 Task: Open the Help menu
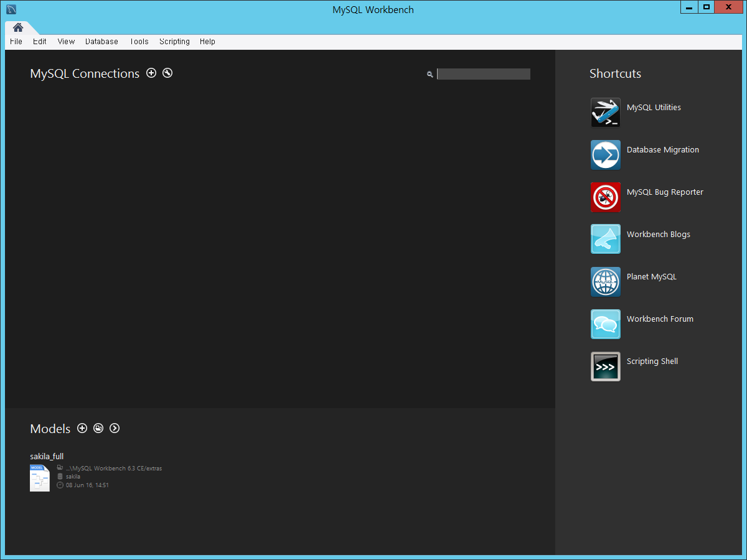207,42
